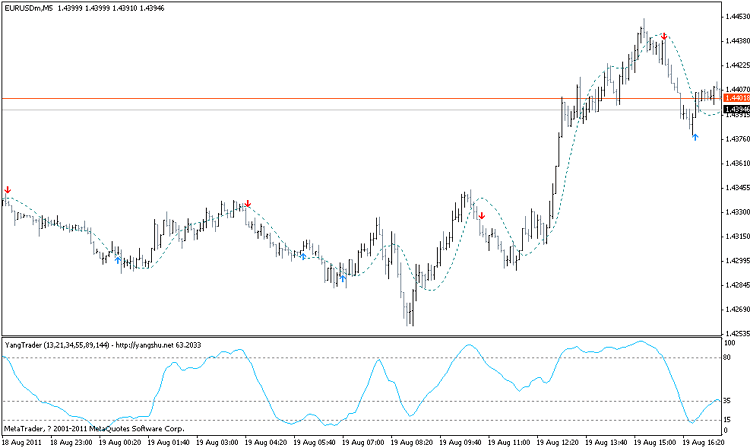Click the blue up arrow just after 19 Aug 04:20
The width and height of the screenshot is (750, 448).
302,256
